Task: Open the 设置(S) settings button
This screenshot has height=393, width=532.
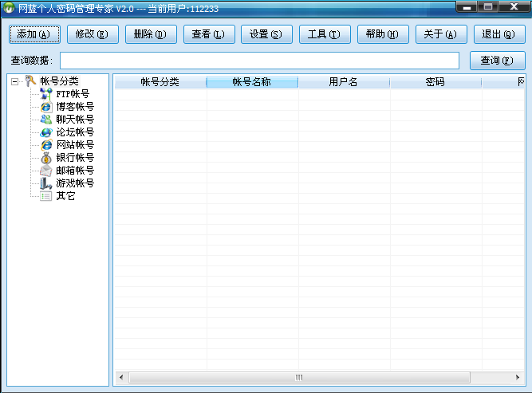Action: click(x=266, y=34)
